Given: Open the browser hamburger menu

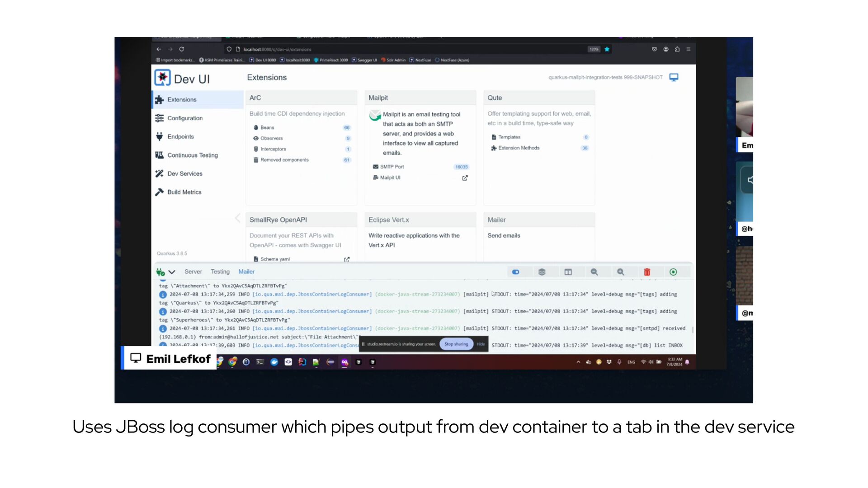Looking at the screenshot, I should (x=689, y=49).
